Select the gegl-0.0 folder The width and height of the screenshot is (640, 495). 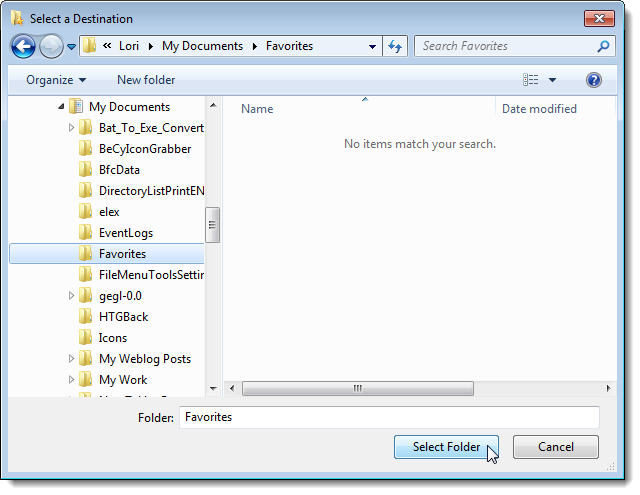click(120, 296)
